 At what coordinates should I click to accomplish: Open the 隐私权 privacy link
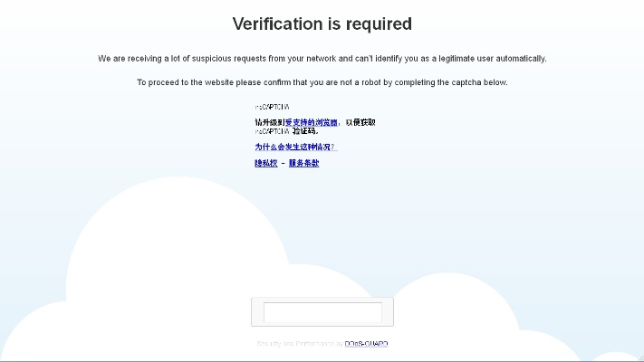pos(265,164)
